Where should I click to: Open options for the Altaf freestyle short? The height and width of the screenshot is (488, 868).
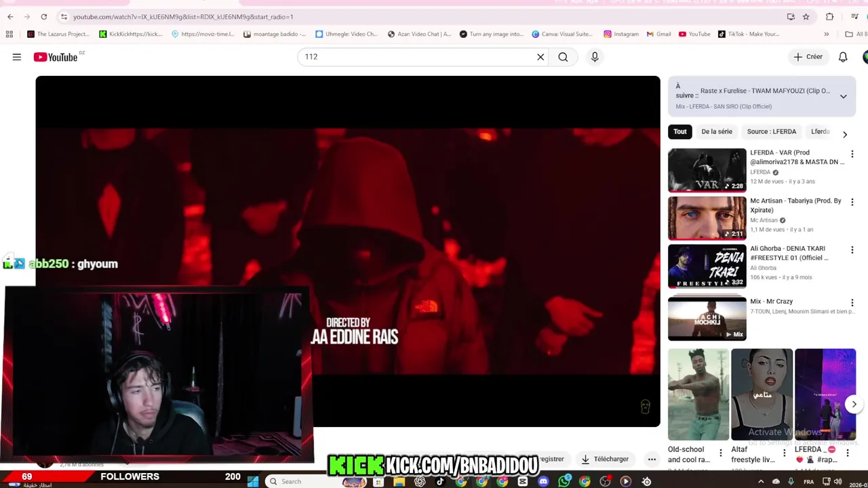pyautogui.click(x=784, y=453)
